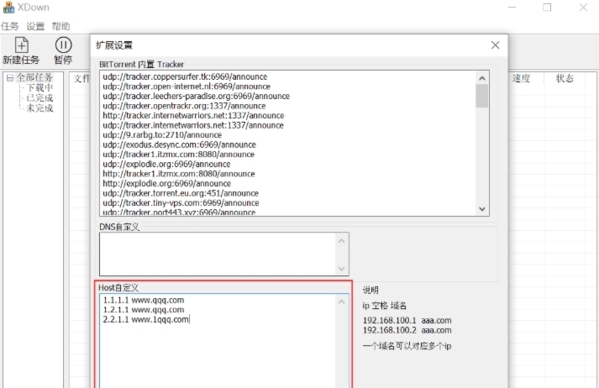
Task: Click the tracker.torrent.eu.org tracker line
Action: [x=181, y=193]
